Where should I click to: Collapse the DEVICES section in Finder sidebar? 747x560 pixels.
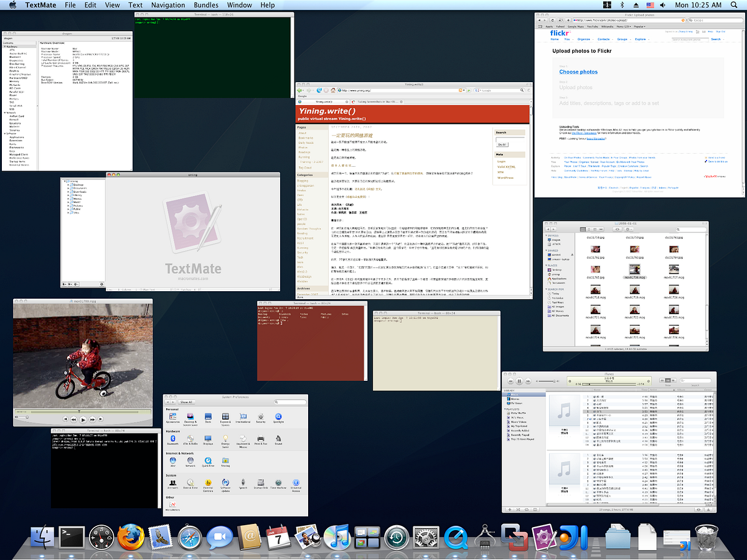pyautogui.click(x=547, y=236)
